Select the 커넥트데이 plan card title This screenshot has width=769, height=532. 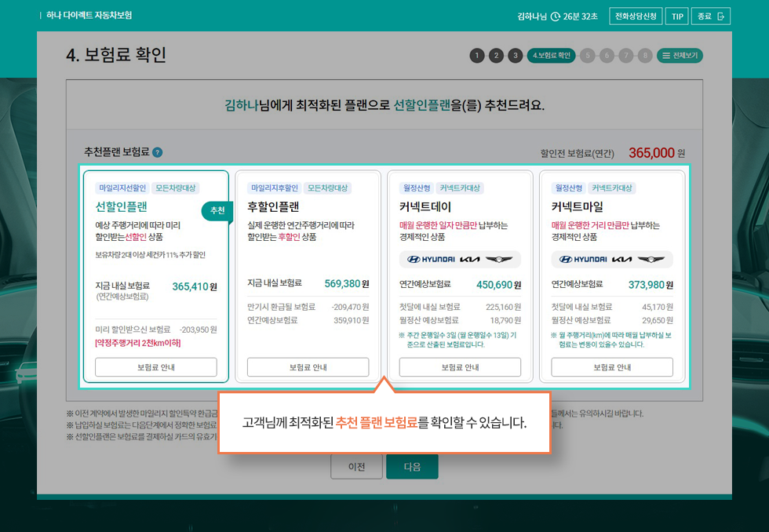pos(425,207)
